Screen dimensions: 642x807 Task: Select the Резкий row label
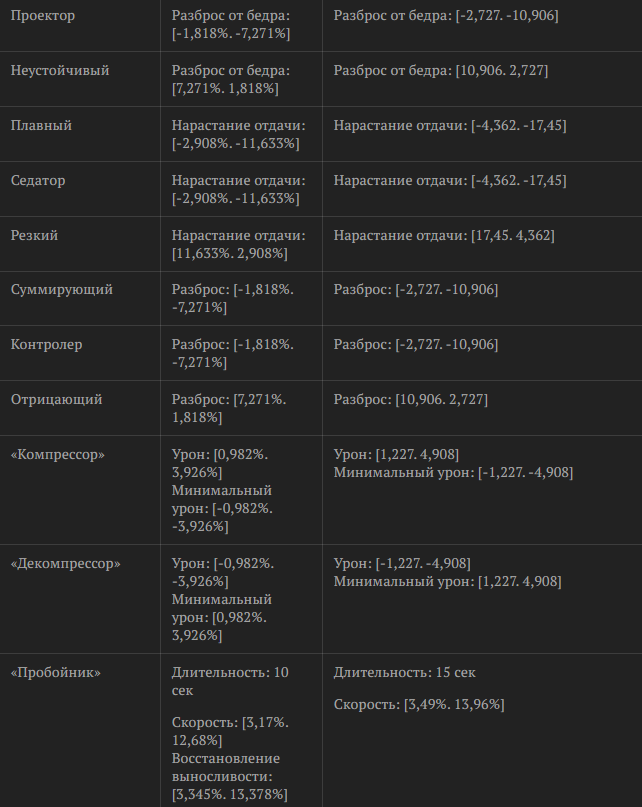point(34,236)
